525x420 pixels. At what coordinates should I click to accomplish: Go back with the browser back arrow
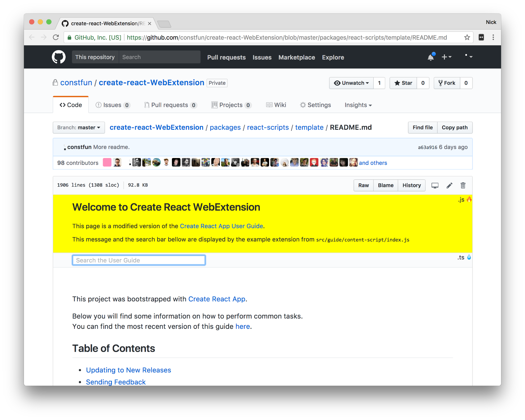point(32,37)
